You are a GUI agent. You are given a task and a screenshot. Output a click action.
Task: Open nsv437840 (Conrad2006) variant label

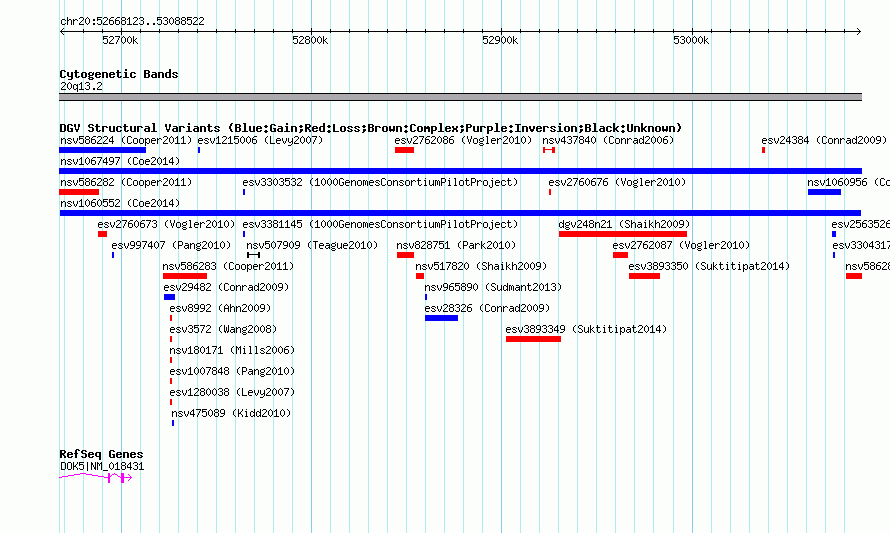click(x=608, y=140)
